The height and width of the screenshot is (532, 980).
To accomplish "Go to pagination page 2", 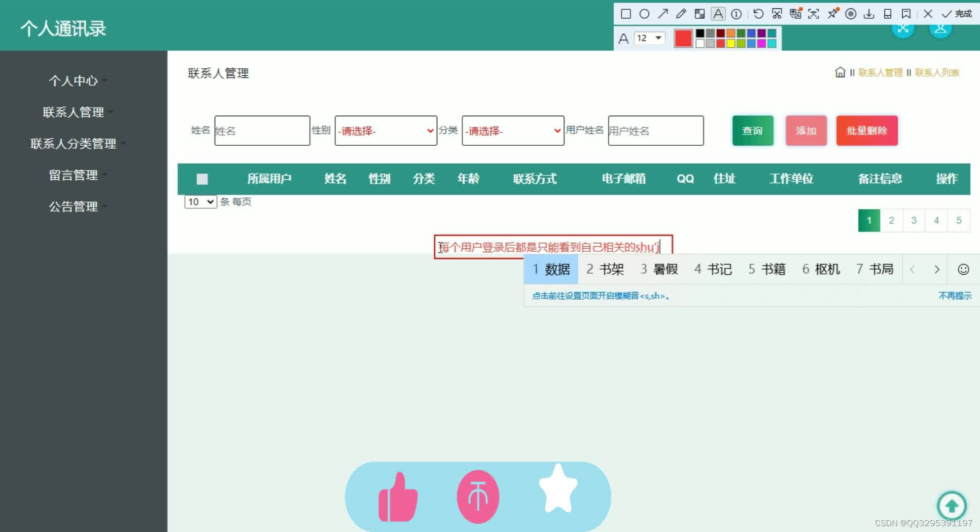I will coord(891,220).
